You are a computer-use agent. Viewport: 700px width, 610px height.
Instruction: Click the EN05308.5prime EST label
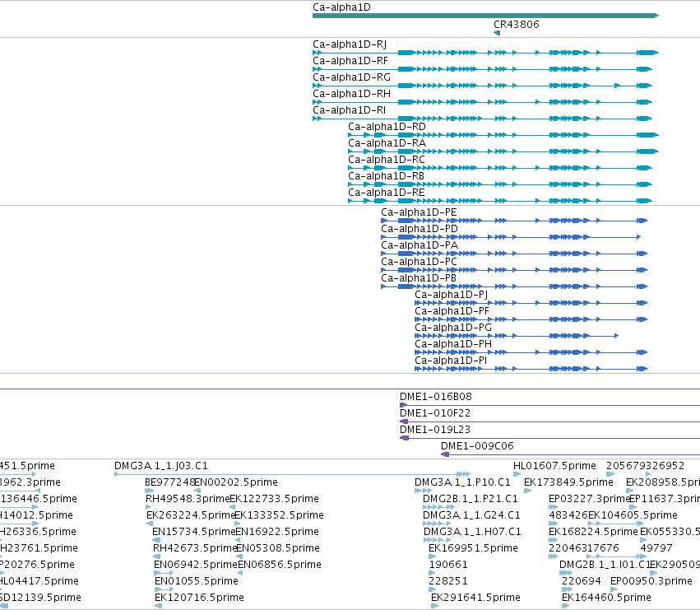[278, 549]
